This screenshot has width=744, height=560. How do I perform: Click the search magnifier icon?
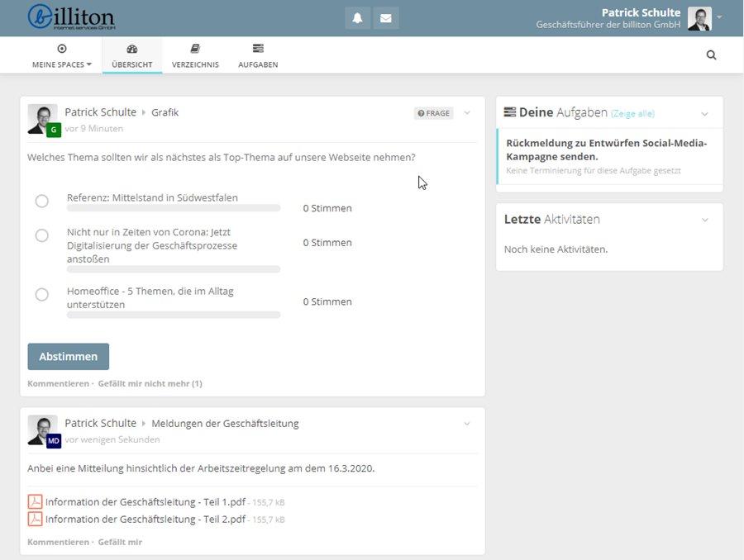click(x=711, y=55)
